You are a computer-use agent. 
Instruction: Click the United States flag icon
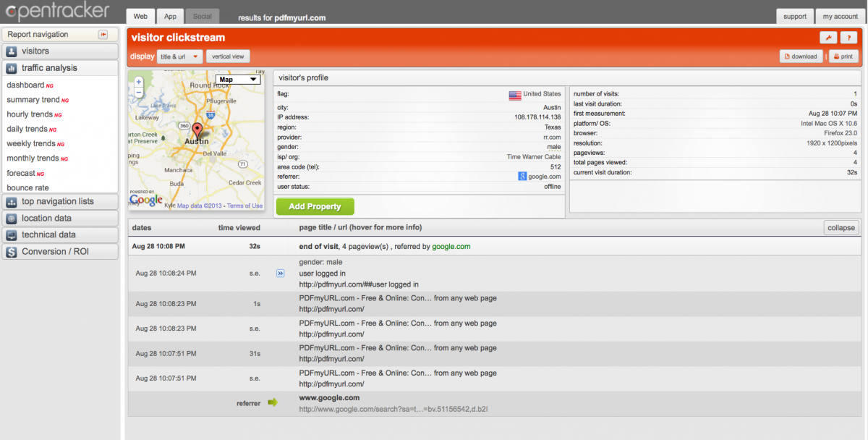point(515,94)
